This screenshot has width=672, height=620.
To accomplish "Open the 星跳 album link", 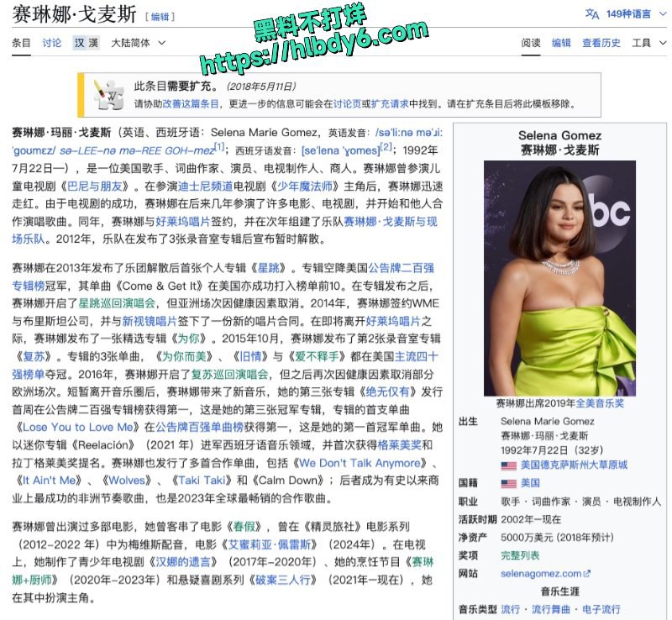I will point(269,268).
